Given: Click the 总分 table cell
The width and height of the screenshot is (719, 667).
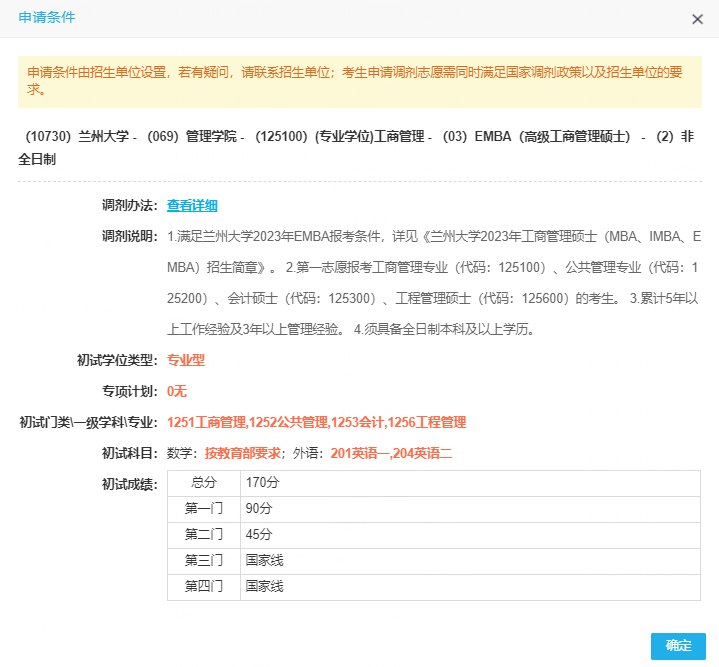Looking at the screenshot, I should tap(204, 483).
